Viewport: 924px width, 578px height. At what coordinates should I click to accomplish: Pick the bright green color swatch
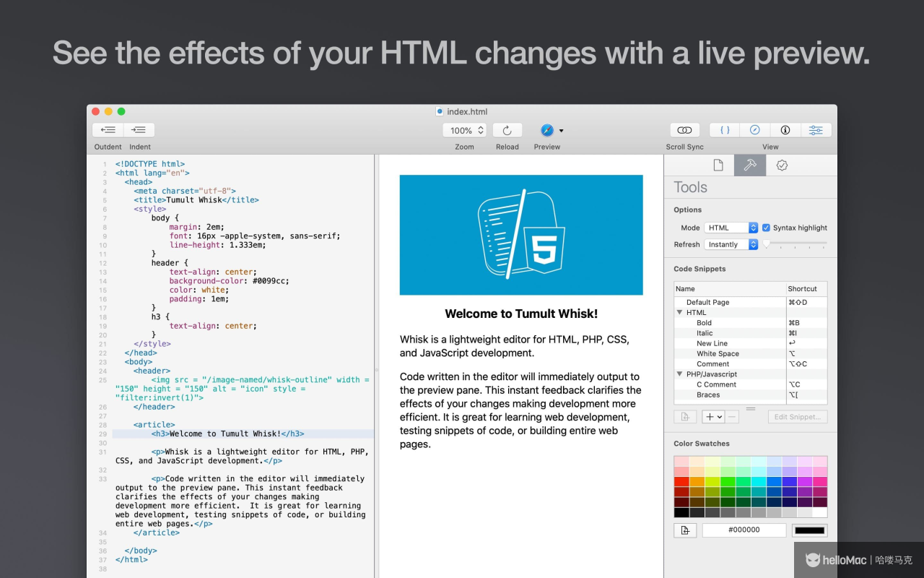[x=728, y=481]
